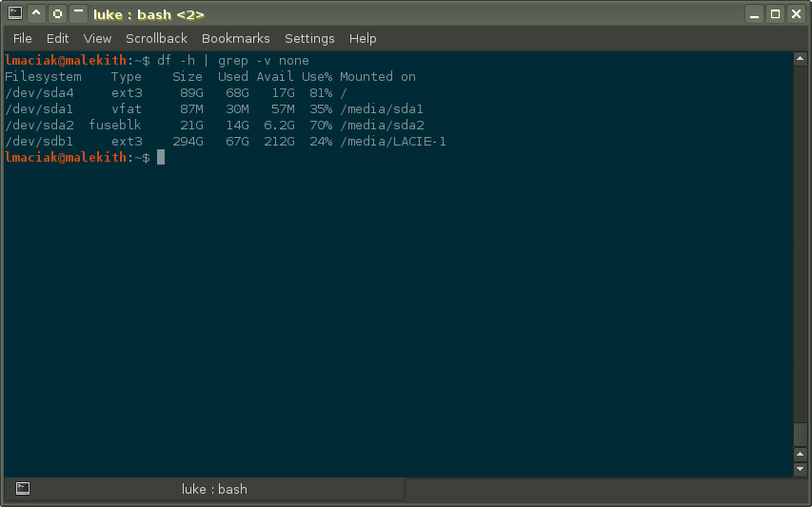Switch to the 'luke : bash' tab
Image resolution: width=812 pixels, height=507 pixels.
coord(214,489)
